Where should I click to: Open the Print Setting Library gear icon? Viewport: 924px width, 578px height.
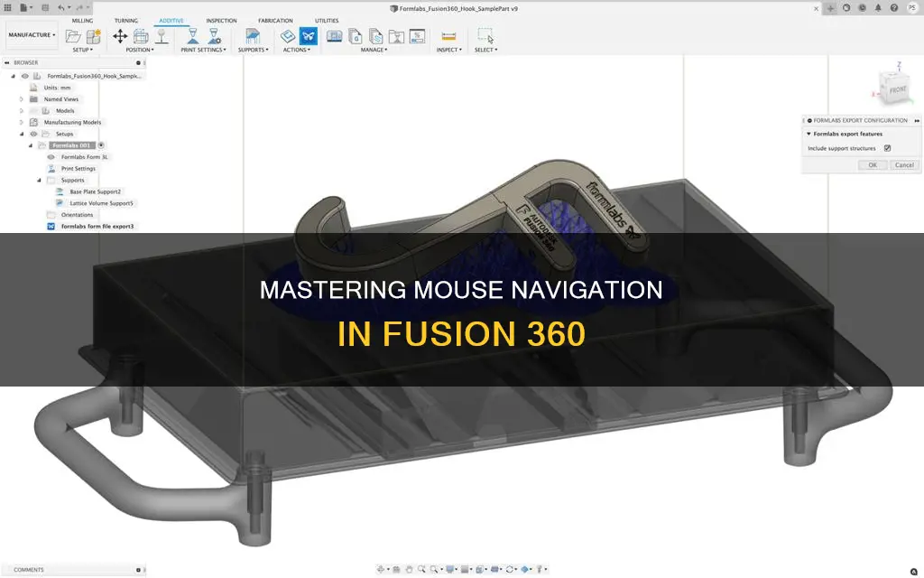pos(214,36)
